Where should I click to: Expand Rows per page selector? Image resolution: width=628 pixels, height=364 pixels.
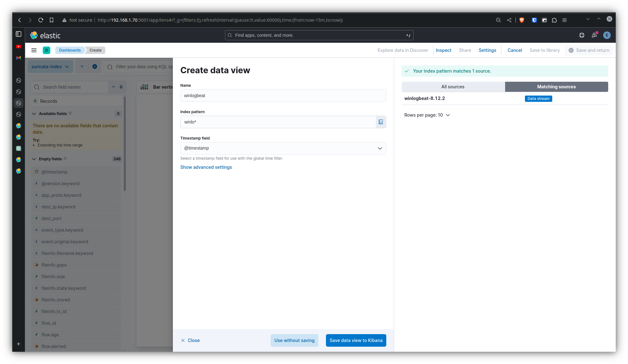click(427, 115)
